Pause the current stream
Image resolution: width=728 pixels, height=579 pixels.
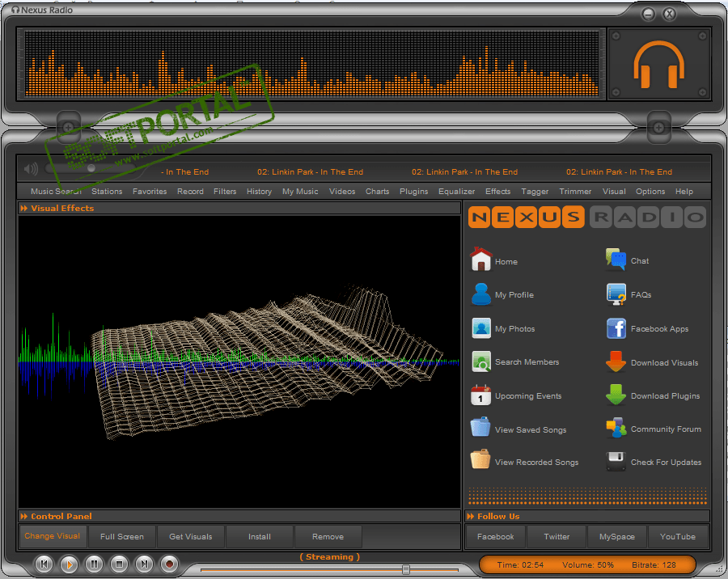click(95, 564)
